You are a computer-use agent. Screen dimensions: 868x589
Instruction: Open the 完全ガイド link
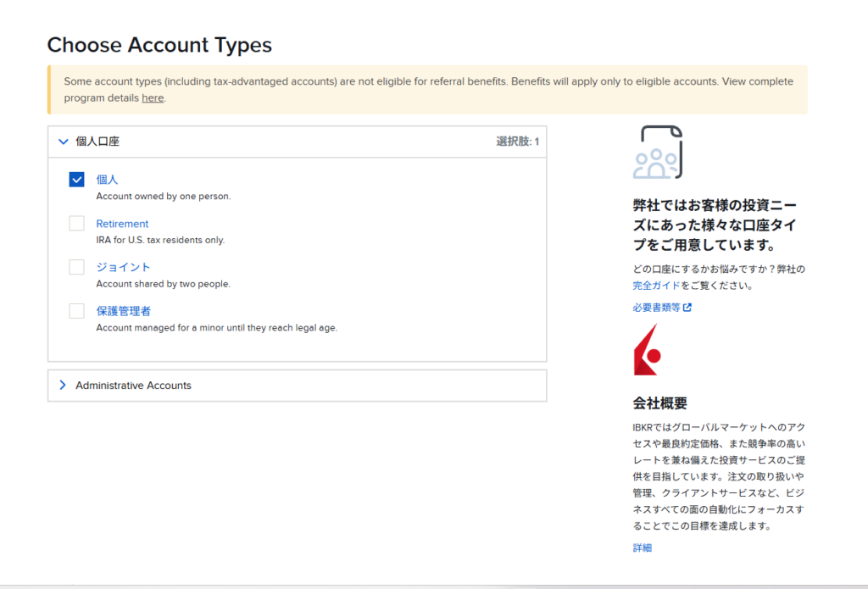(656, 286)
